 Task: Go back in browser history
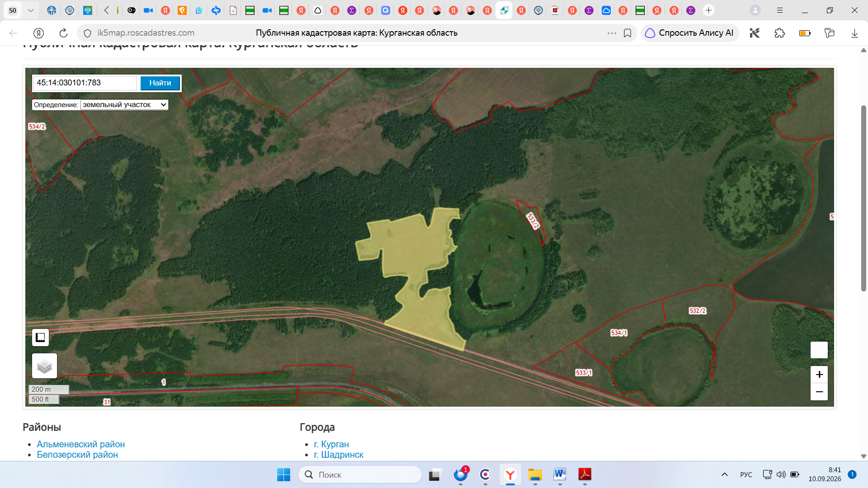click(14, 33)
